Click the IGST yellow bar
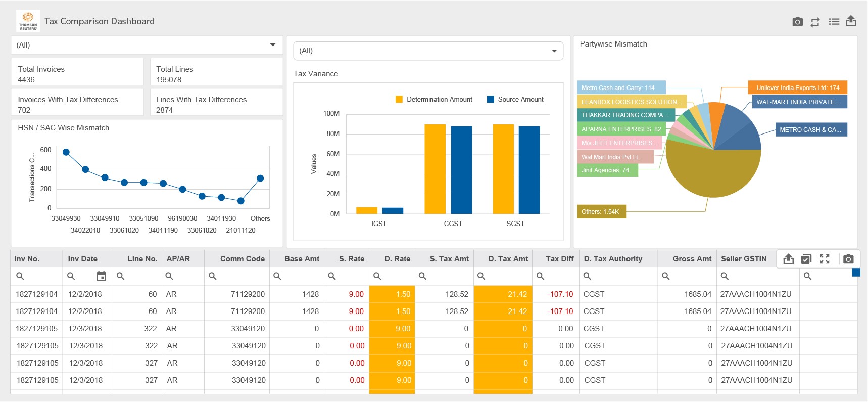This screenshot has width=868, height=402. [367, 210]
